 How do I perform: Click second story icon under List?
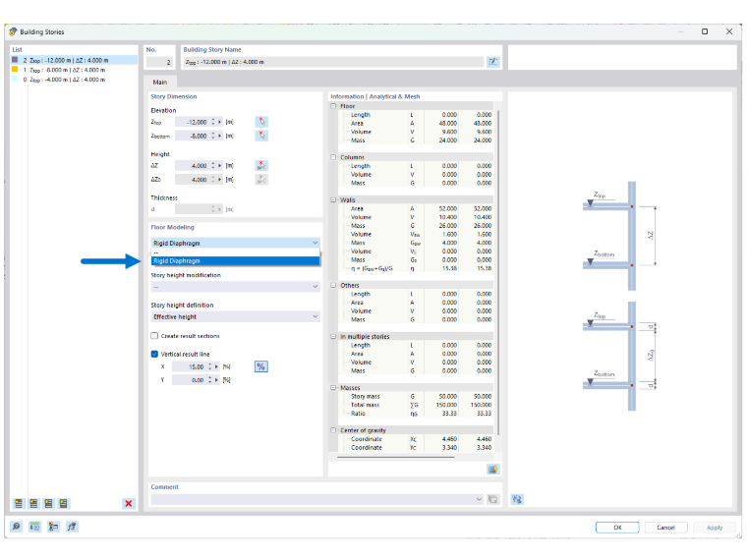(x=33, y=503)
